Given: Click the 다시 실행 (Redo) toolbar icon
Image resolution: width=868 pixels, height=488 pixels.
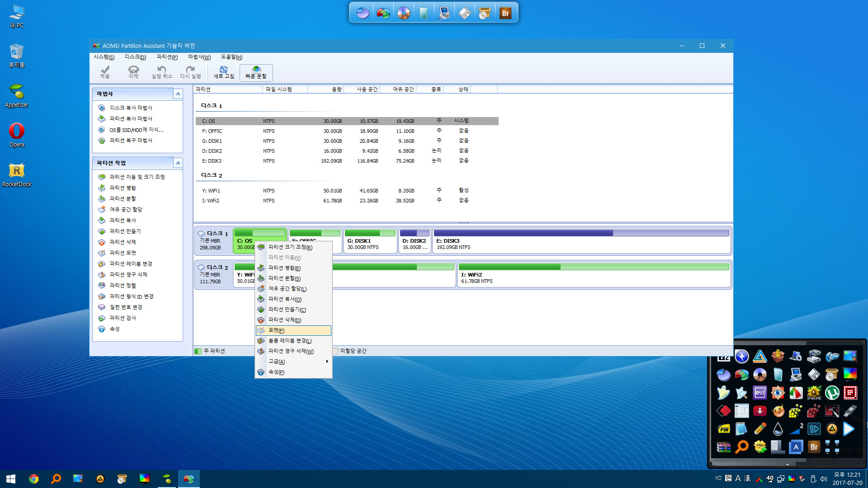Looking at the screenshot, I should [x=190, y=72].
